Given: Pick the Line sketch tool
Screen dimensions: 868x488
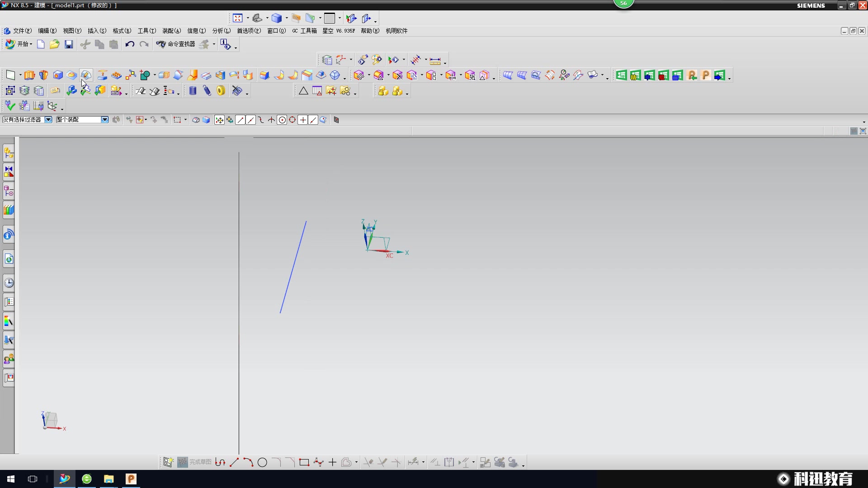Looking at the screenshot, I should tap(234, 462).
